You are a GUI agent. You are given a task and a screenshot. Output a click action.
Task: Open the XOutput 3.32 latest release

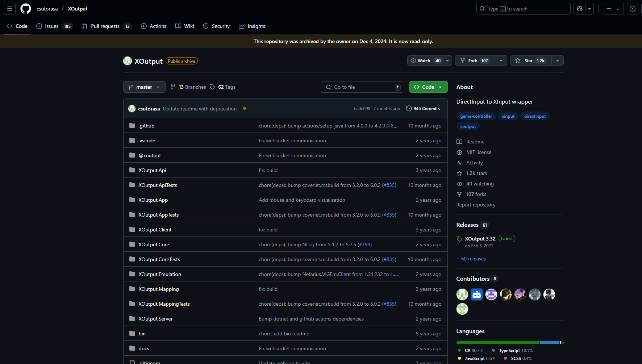click(480, 239)
